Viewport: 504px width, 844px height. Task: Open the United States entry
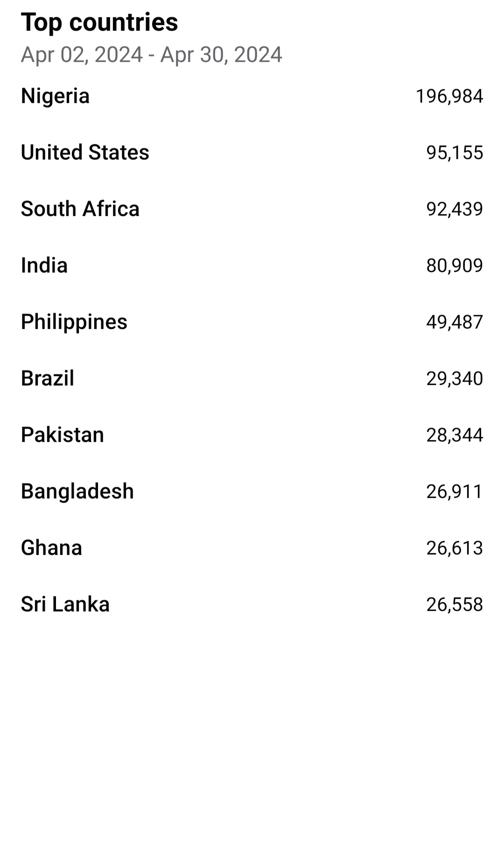pos(252,153)
